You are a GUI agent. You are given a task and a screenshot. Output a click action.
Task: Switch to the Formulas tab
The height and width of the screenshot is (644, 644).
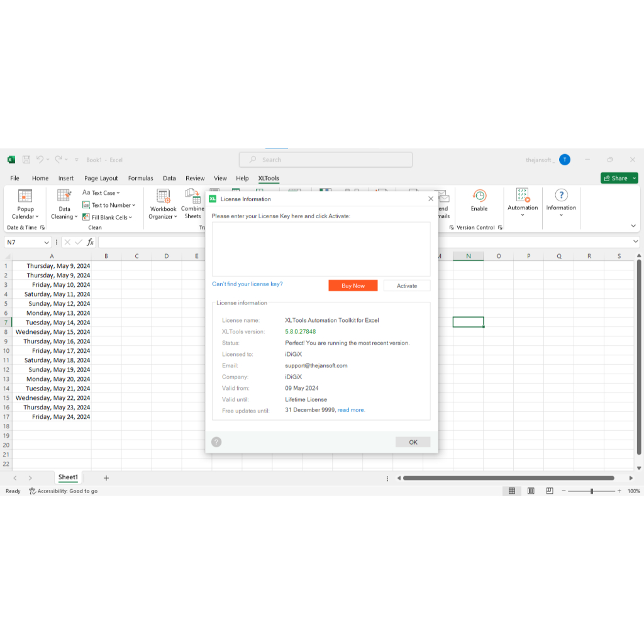pos(140,178)
